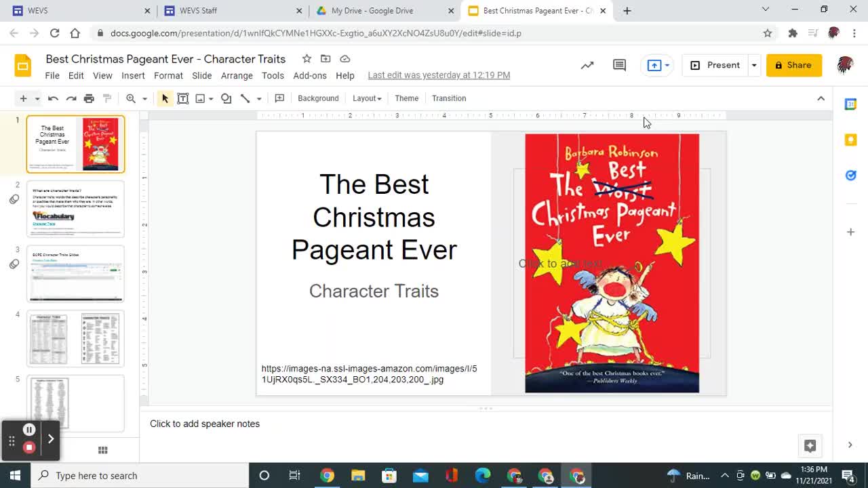Open Google Tasks side panel icon

point(850,176)
